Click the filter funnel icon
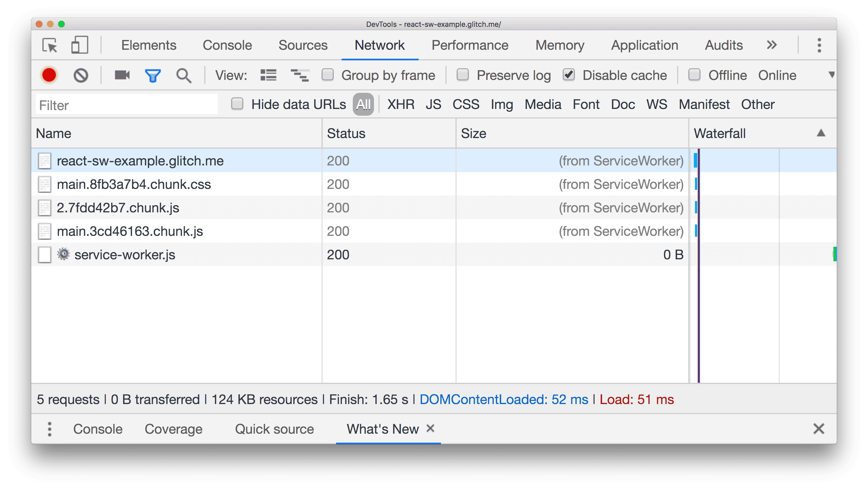The height and width of the screenshot is (489, 868). [x=153, y=75]
